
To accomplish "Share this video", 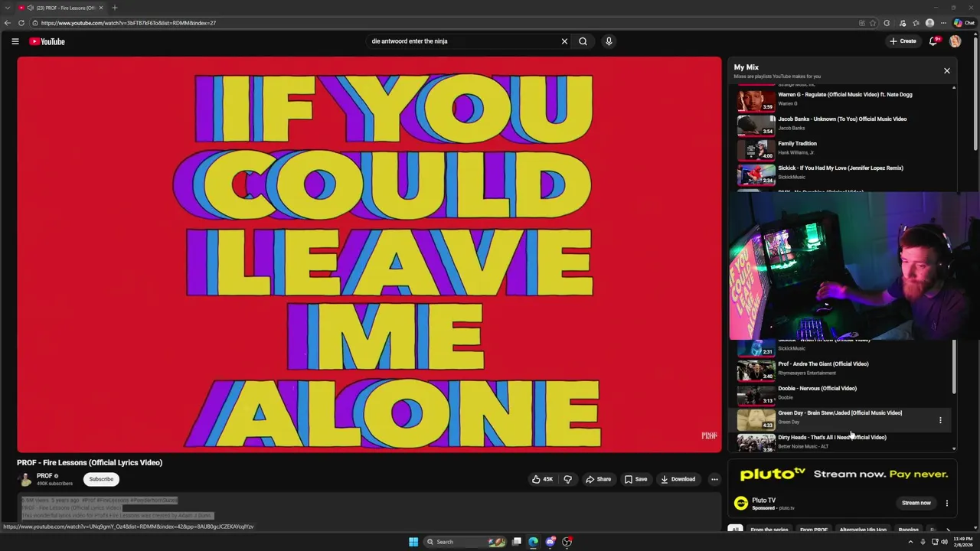I will pyautogui.click(x=598, y=479).
